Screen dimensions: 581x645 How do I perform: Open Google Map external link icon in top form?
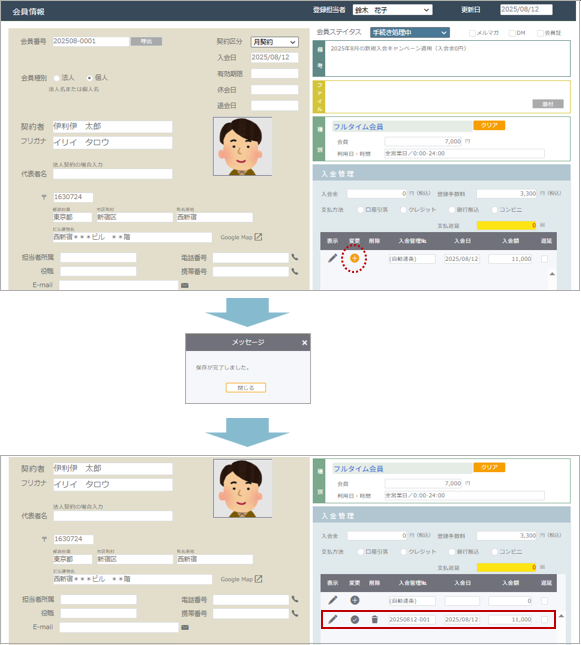click(258, 237)
